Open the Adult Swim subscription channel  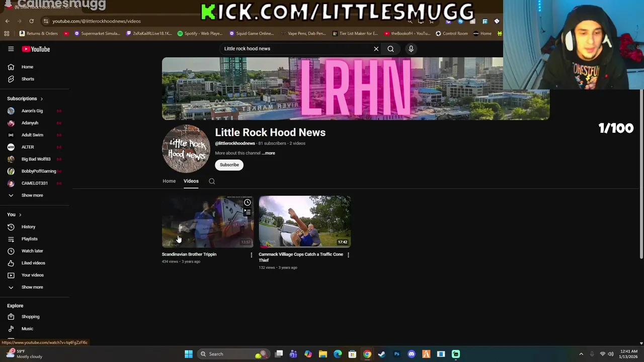(32, 135)
